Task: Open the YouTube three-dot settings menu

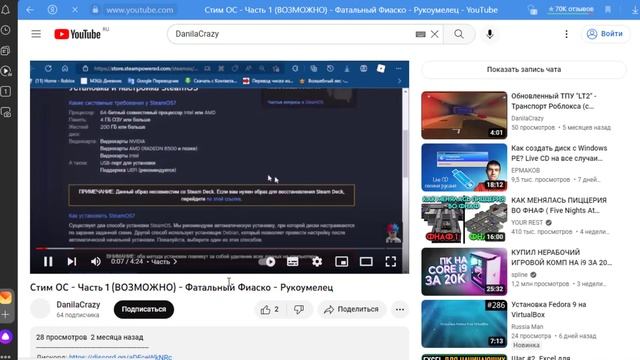Action: click(x=566, y=34)
